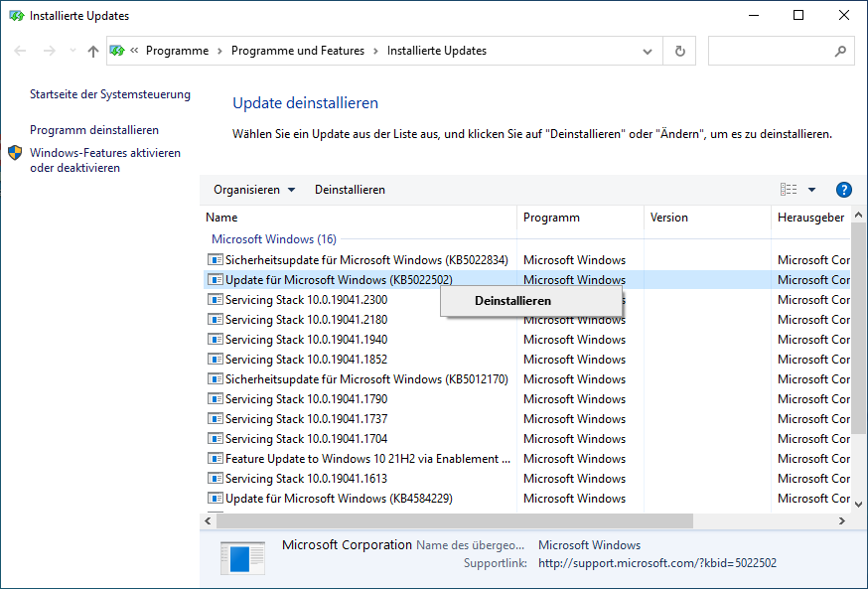This screenshot has width=868, height=589.
Task: Select Feature Update to Windows 10 21H2 row
Action: tap(526, 460)
